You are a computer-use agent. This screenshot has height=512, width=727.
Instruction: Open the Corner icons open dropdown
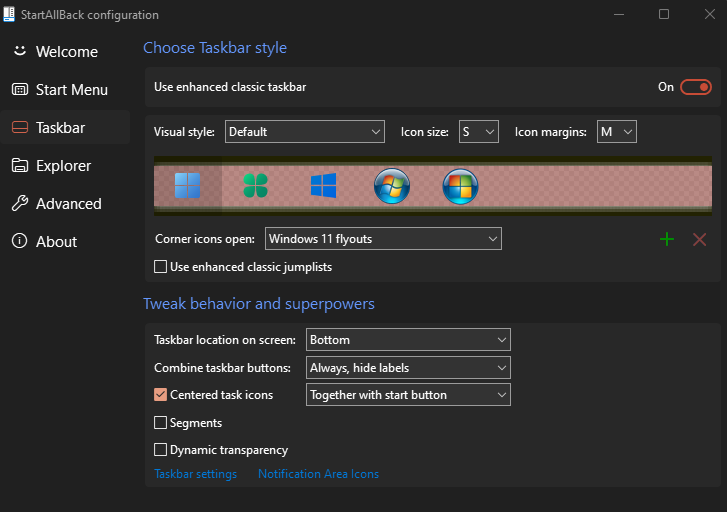pyautogui.click(x=383, y=239)
